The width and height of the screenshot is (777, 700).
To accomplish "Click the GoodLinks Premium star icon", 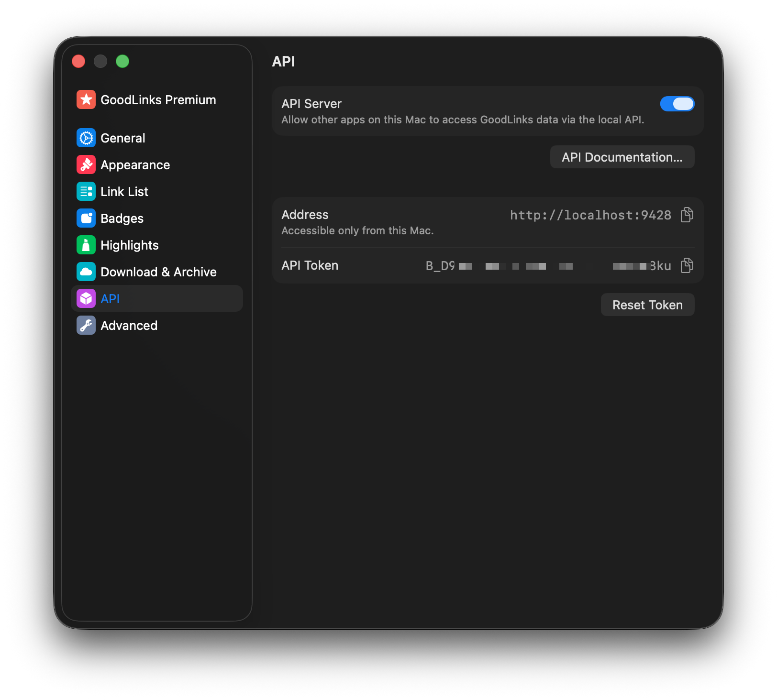I will 86,99.
